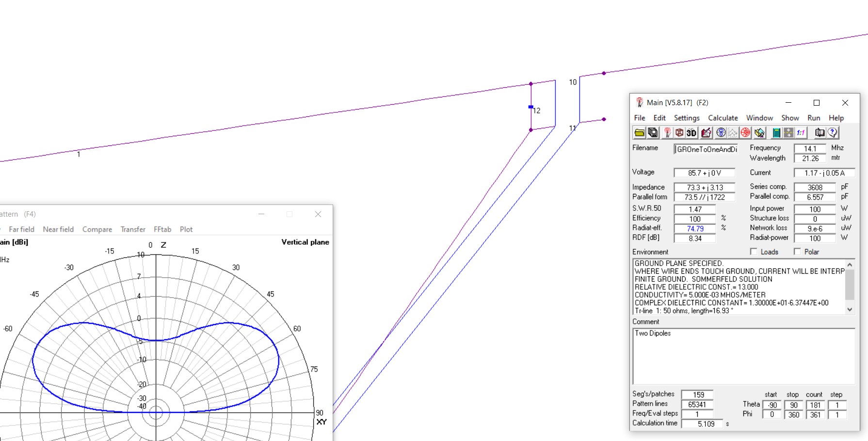Open the Show menu

tap(790, 118)
